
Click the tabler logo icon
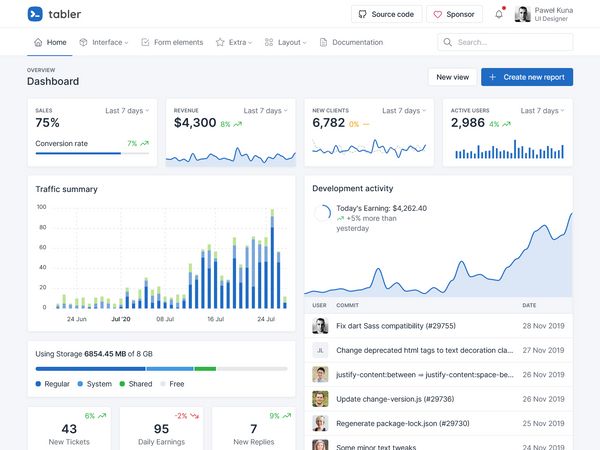pos(35,14)
